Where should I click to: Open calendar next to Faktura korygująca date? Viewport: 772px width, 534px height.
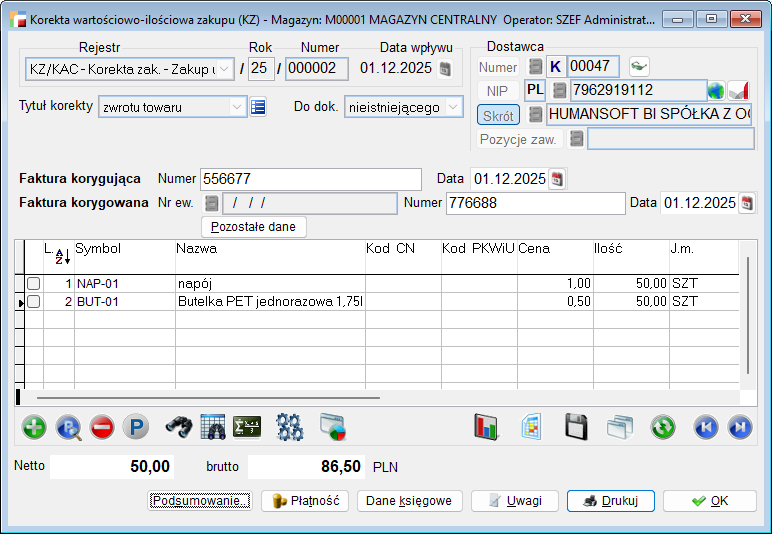pos(558,179)
